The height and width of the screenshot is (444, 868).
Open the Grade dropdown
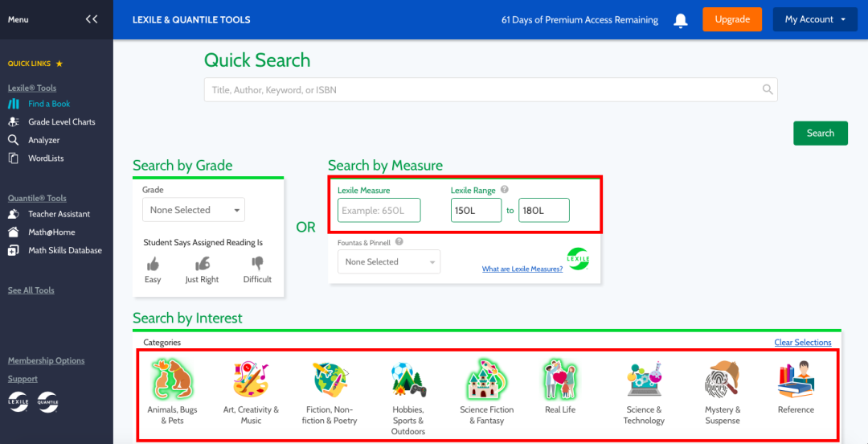pos(193,210)
